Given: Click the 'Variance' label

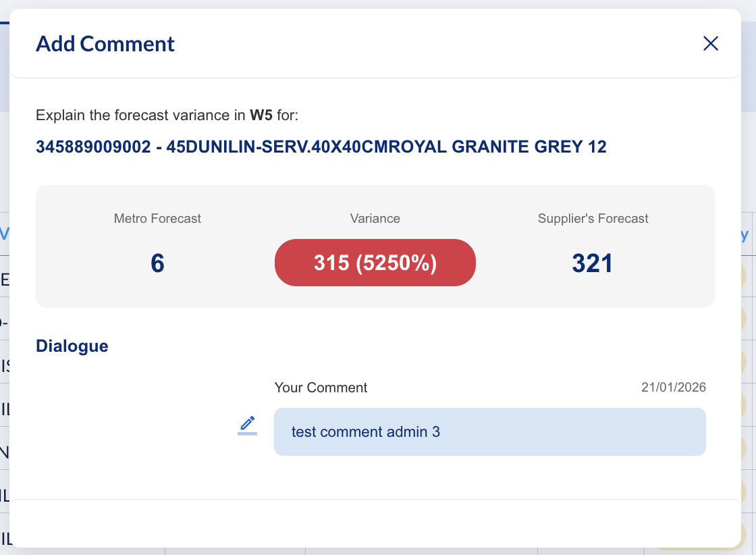Looking at the screenshot, I should pos(375,219).
